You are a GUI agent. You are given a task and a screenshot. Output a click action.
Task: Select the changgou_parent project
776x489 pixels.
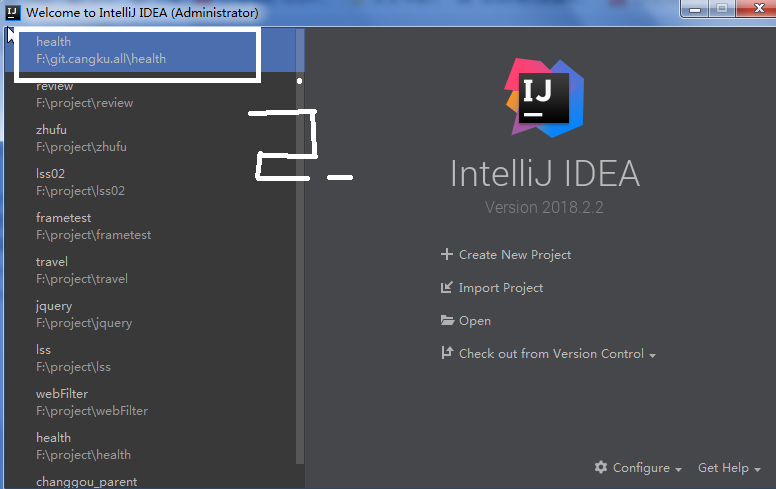coord(150,479)
